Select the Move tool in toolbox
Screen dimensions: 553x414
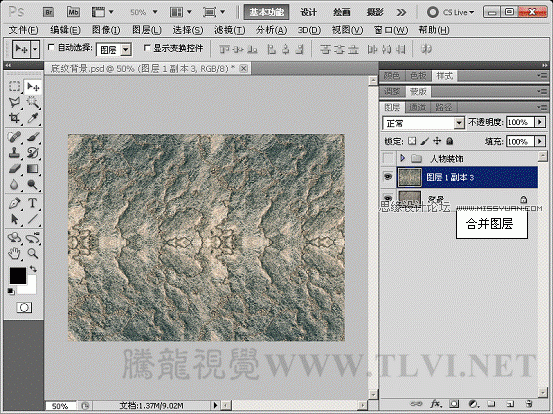pyautogui.click(x=33, y=86)
